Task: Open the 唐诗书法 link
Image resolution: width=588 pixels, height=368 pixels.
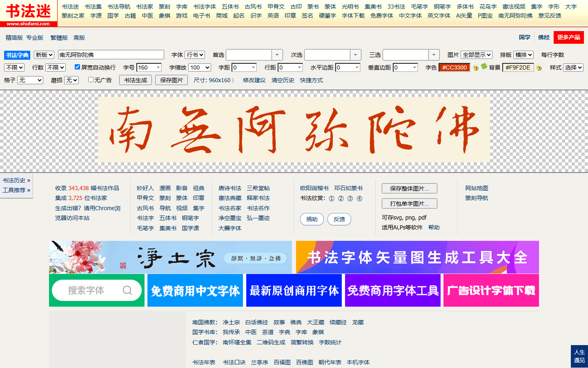Action: pos(230,188)
